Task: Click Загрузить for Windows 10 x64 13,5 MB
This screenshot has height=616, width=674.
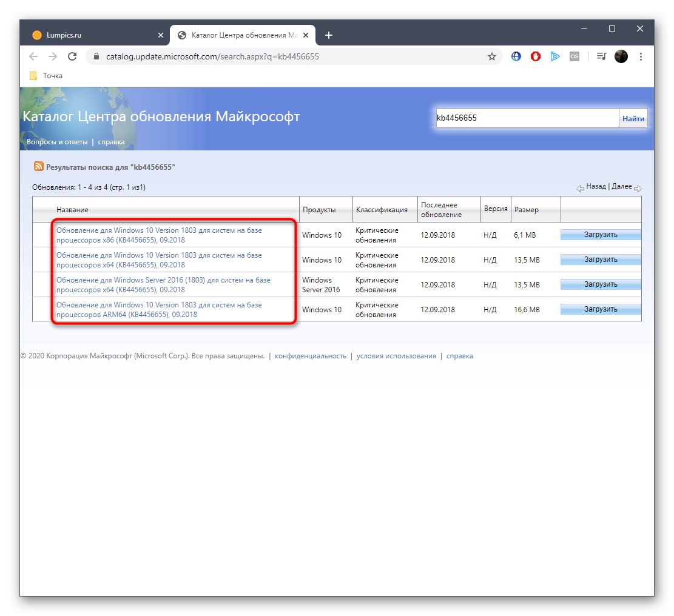Action: [x=601, y=259]
